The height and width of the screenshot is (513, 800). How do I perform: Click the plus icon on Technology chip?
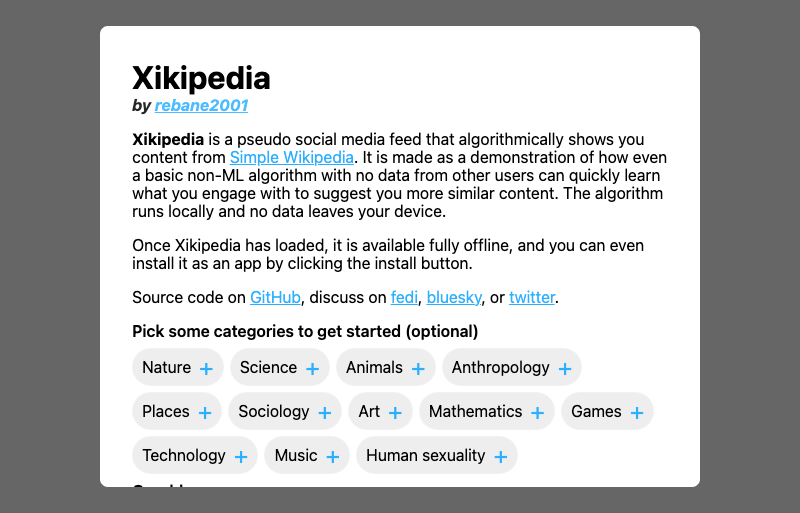241,457
